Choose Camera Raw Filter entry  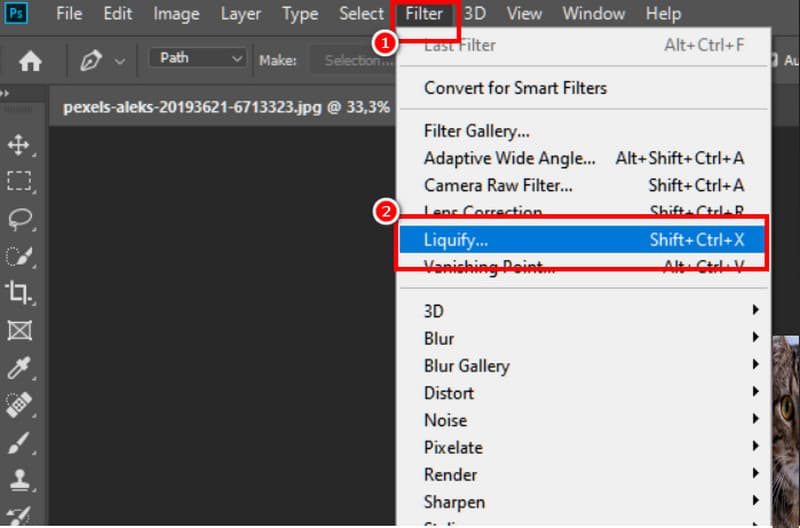(x=584, y=185)
